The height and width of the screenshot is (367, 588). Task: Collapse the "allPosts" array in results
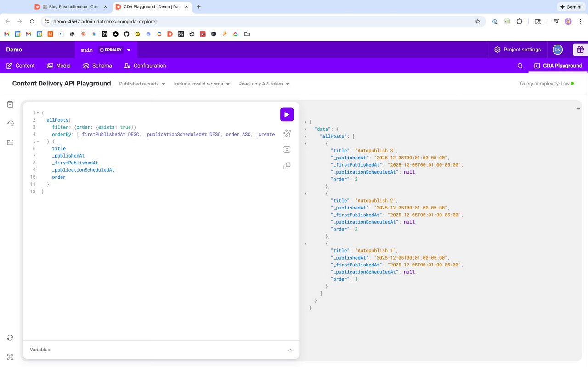(305, 136)
